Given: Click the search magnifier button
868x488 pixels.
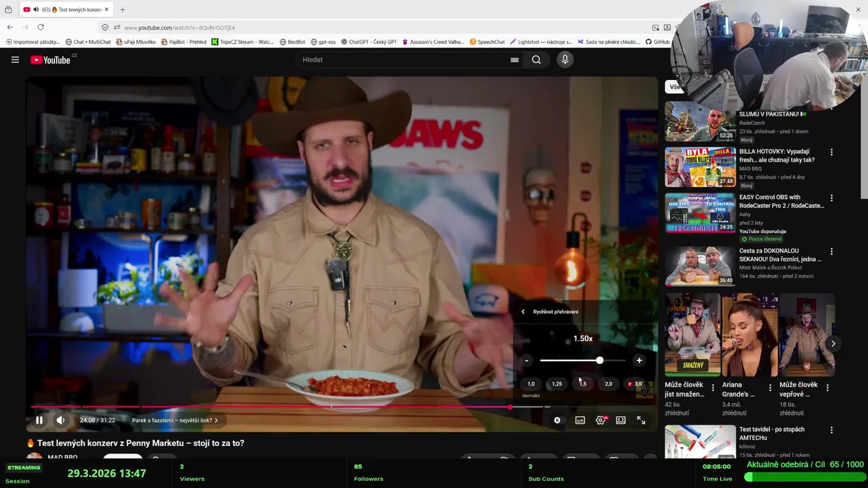Looking at the screenshot, I should [x=536, y=60].
